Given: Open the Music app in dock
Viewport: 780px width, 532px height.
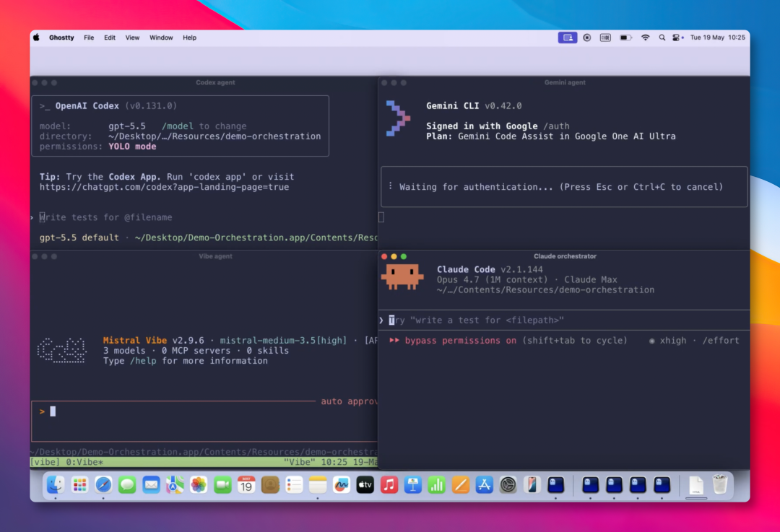Looking at the screenshot, I should pyautogui.click(x=389, y=485).
